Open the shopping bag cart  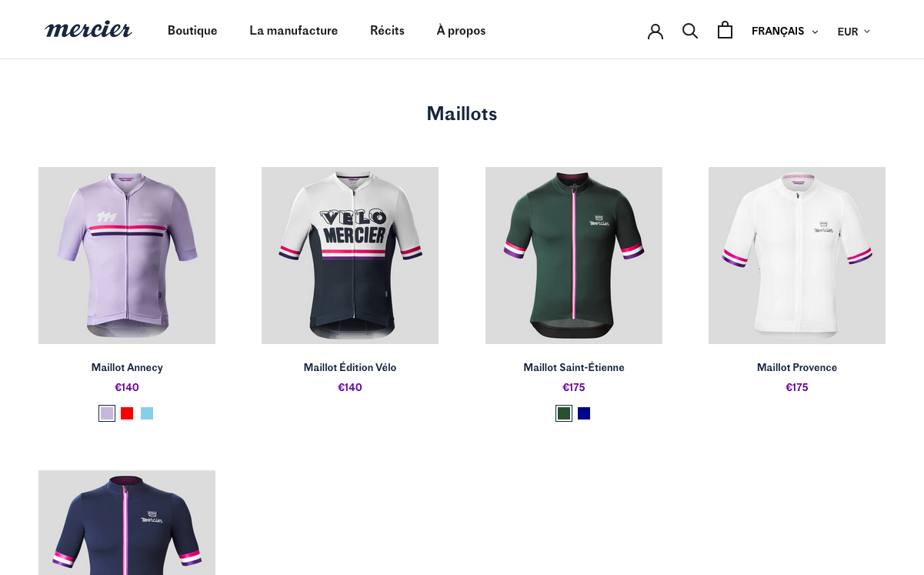pyautogui.click(x=725, y=30)
